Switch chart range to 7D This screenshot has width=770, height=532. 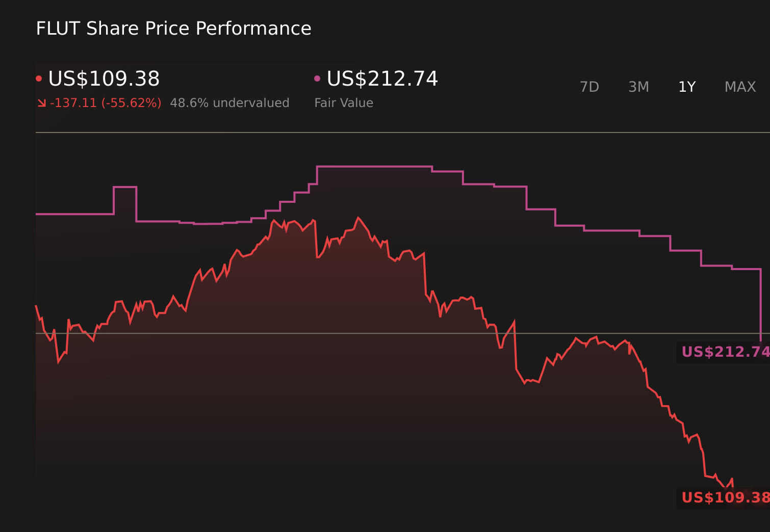coord(589,87)
